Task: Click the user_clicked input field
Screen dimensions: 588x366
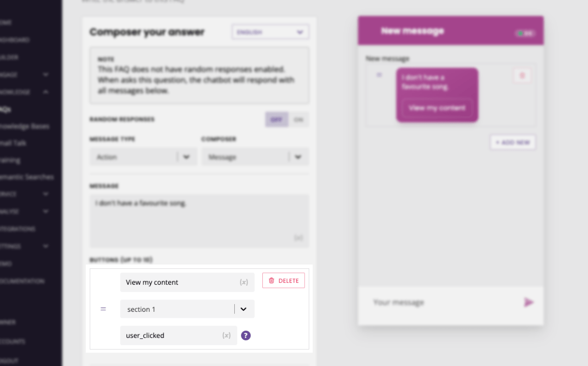Action: [x=179, y=336]
